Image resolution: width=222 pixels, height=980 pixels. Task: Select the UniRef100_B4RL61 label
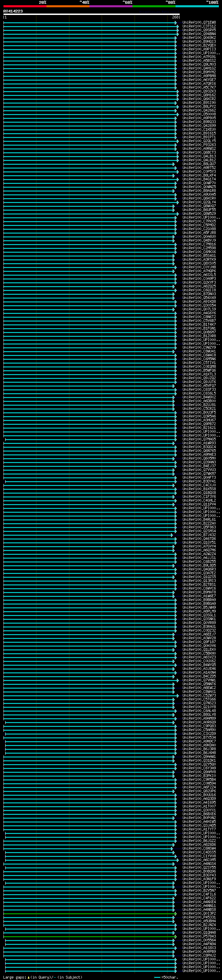click(x=199, y=519)
